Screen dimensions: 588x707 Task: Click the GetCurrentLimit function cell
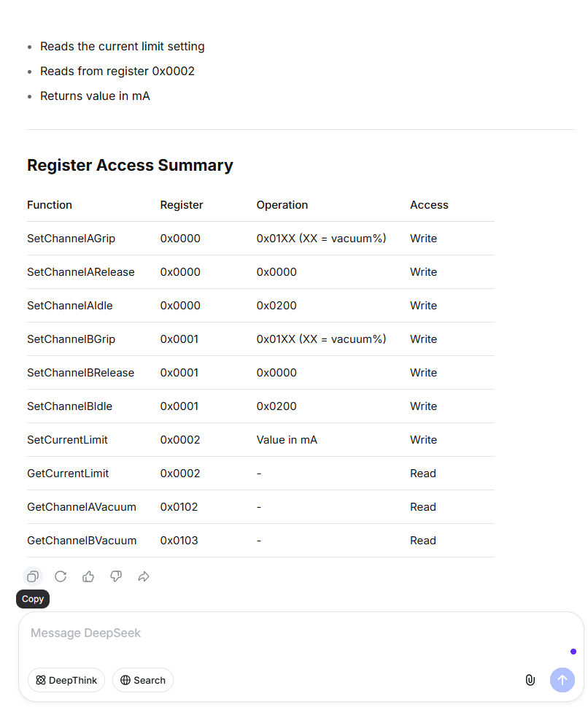[68, 473]
